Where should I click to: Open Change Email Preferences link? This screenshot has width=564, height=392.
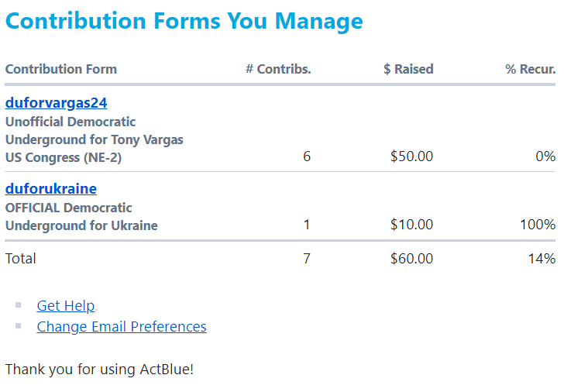pos(122,326)
